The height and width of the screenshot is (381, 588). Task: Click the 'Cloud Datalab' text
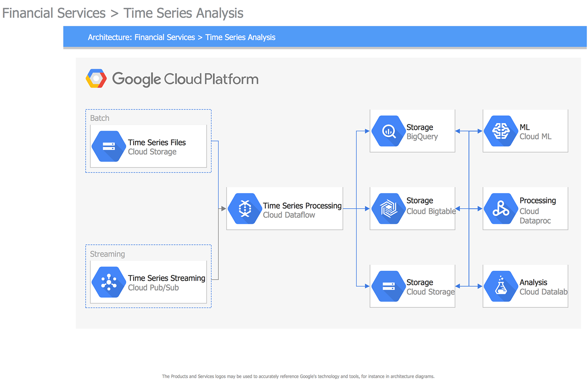click(x=544, y=292)
